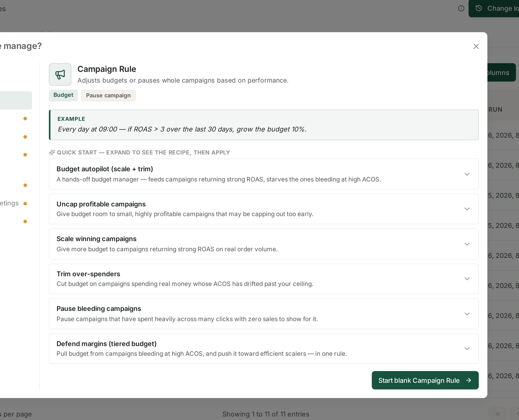Select the Pause campaign tag
This screenshot has width=519, height=420.
pyautogui.click(x=108, y=95)
